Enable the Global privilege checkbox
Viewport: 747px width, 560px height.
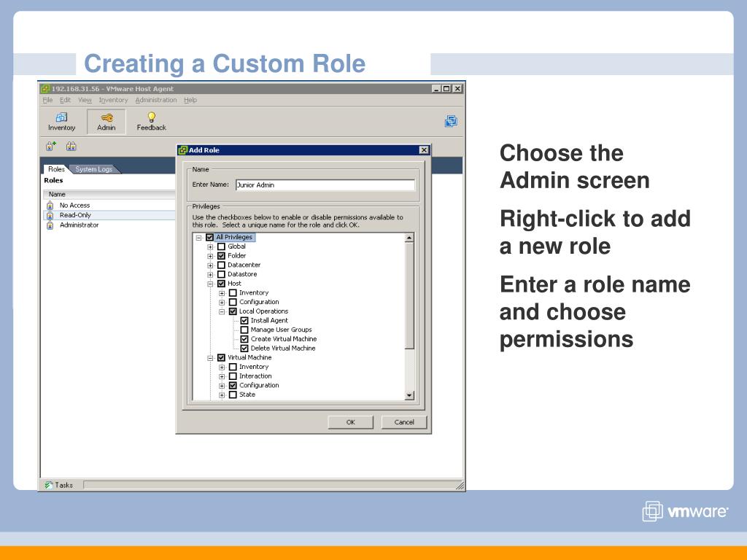click(x=221, y=246)
